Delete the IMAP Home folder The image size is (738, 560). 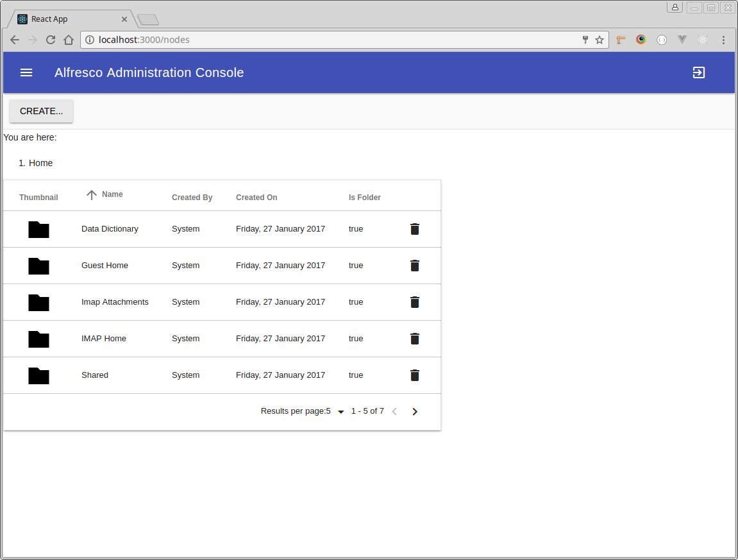coord(415,339)
